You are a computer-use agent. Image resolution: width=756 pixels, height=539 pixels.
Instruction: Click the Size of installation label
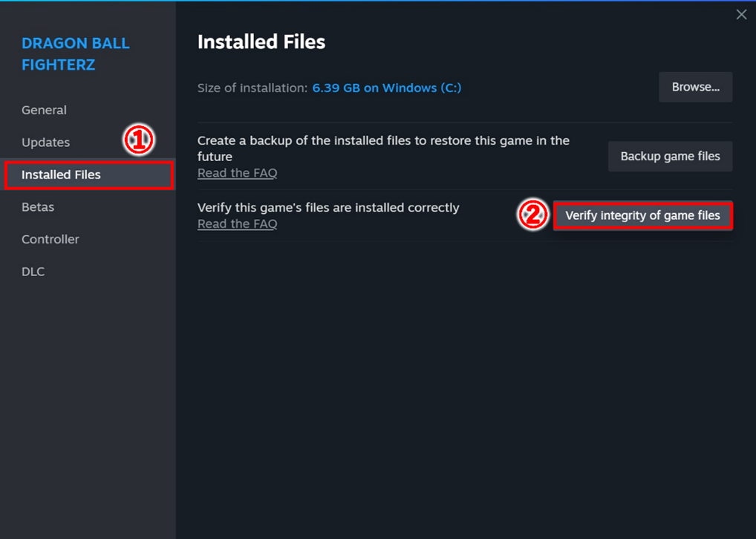click(252, 88)
